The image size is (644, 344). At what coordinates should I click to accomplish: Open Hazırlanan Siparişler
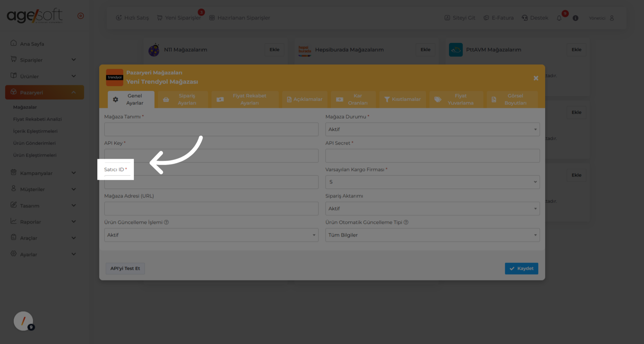point(239,18)
